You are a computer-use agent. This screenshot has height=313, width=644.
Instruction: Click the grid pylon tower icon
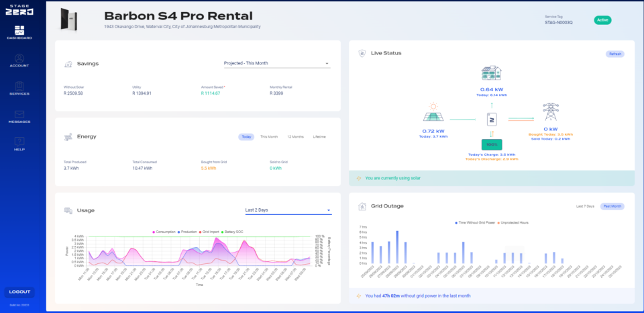(x=550, y=112)
